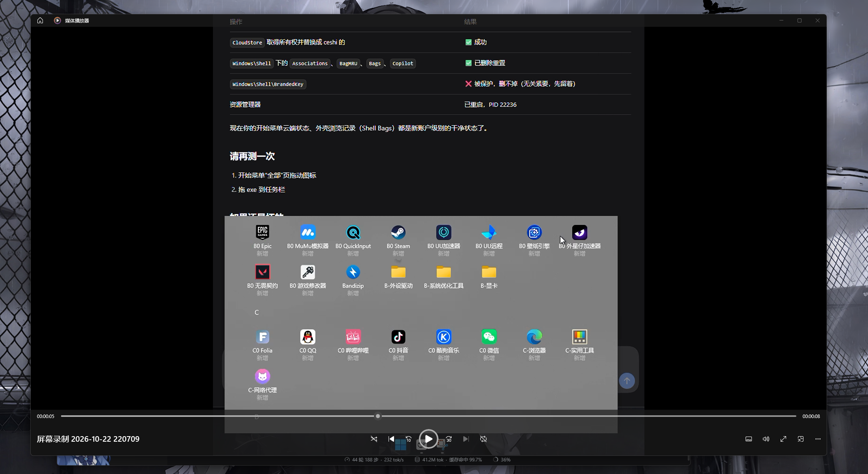
Task: Click B0 外星仔加速器 icon
Action: coord(579,232)
